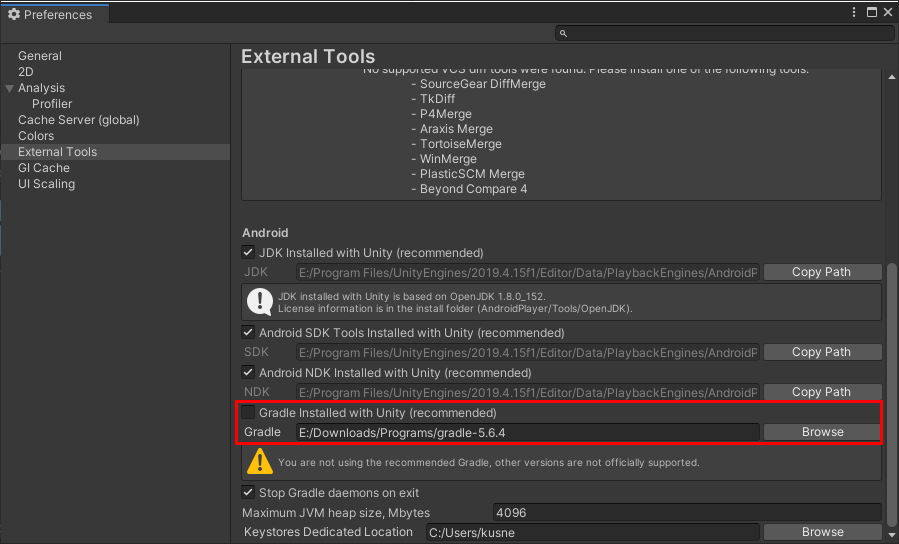Browse for the Gradle install path
Image resolution: width=899 pixels, height=544 pixels.
point(822,432)
